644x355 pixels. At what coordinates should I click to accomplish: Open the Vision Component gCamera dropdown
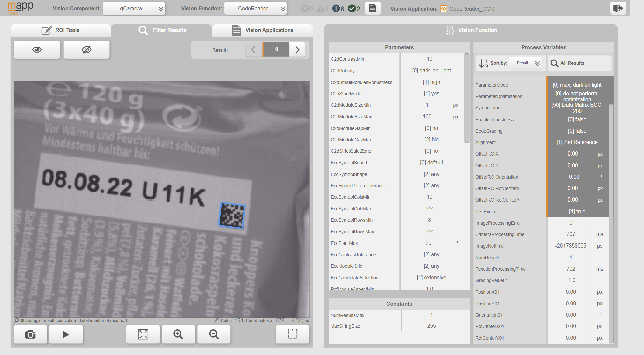134,8
